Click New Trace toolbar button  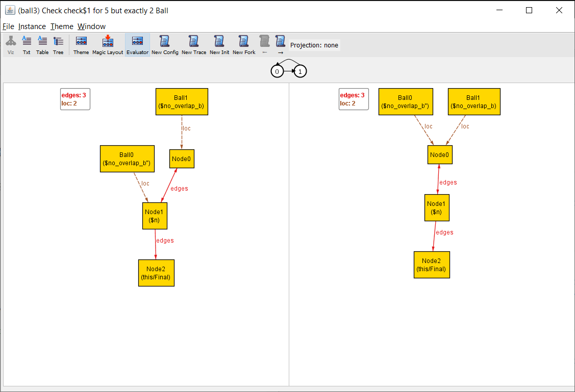[x=194, y=45]
